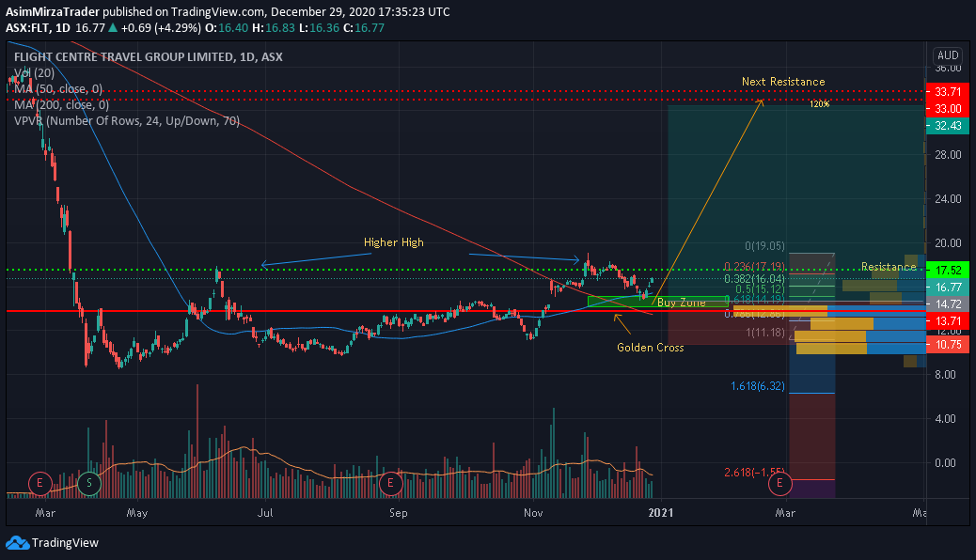This screenshot has width=976, height=560.
Task: Click the 33.71 red price label
Action: pos(948,91)
